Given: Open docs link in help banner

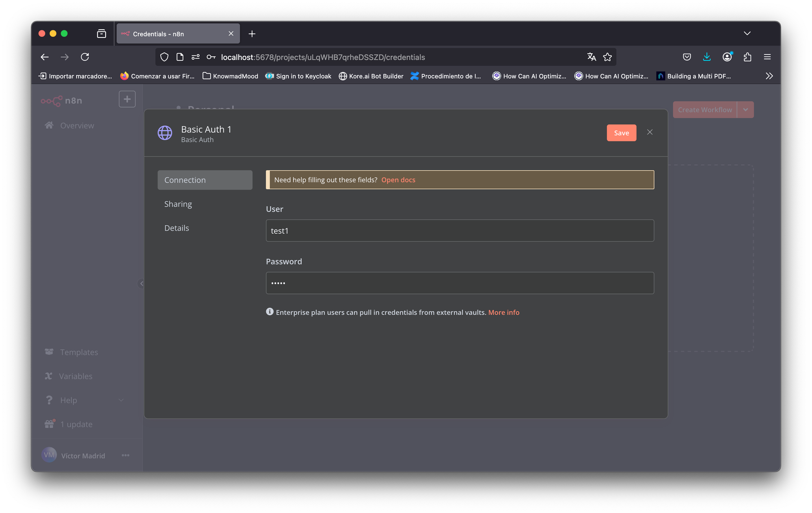Looking at the screenshot, I should [x=398, y=180].
